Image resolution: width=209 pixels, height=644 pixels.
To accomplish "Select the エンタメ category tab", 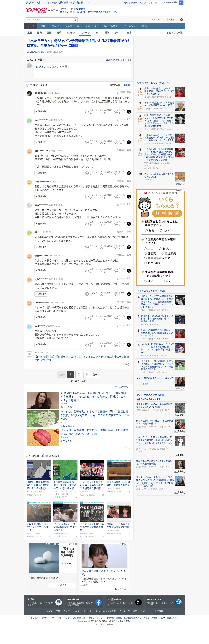I will [x=71, y=33].
